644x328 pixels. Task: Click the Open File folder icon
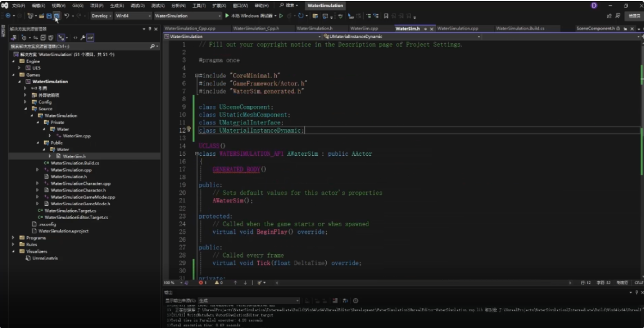point(41,16)
